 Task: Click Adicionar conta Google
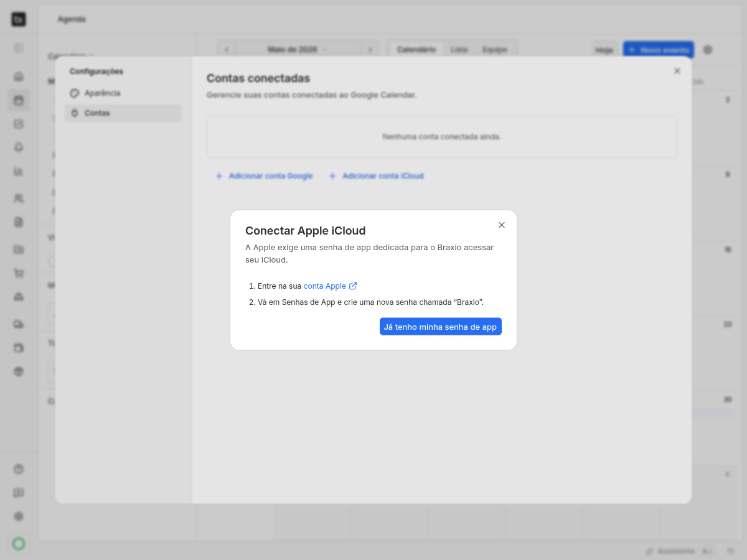coord(264,176)
